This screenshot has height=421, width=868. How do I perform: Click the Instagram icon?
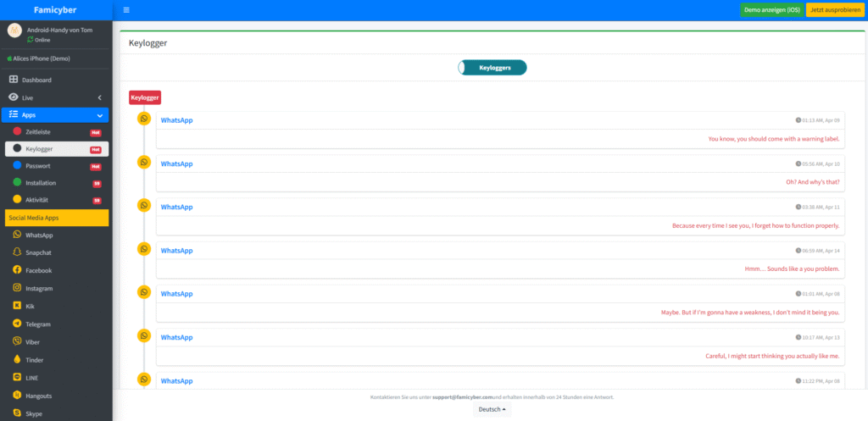tap(17, 288)
